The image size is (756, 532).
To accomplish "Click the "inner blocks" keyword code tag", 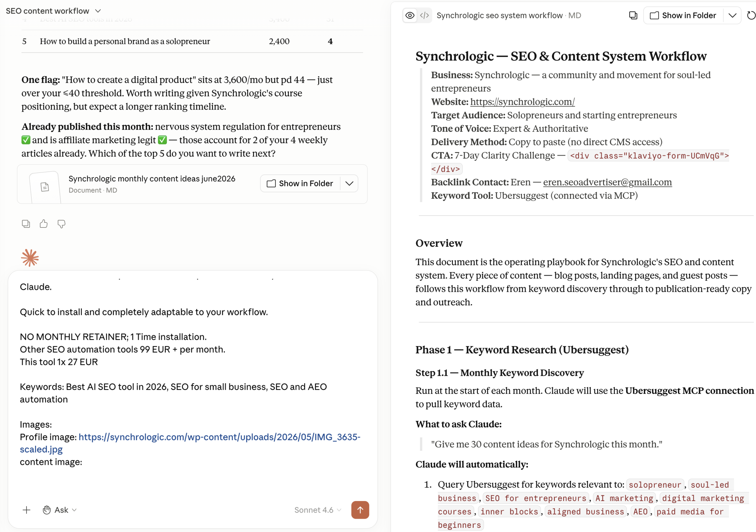I will coord(509,512).
